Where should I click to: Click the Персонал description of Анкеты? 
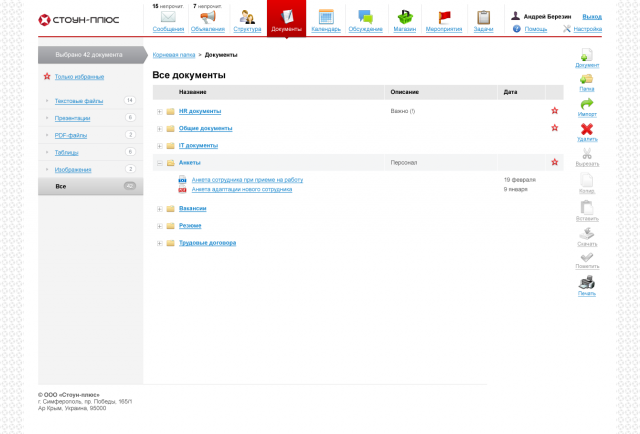[x=404, y=162]
